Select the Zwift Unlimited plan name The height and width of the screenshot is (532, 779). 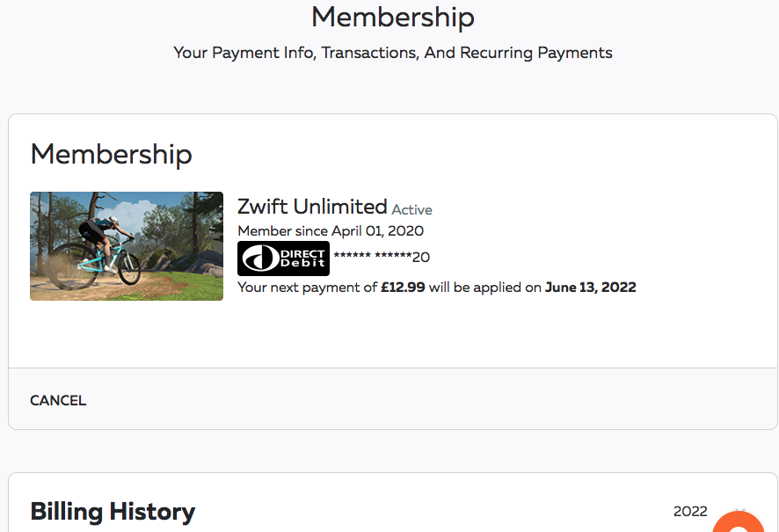[312, 207]
